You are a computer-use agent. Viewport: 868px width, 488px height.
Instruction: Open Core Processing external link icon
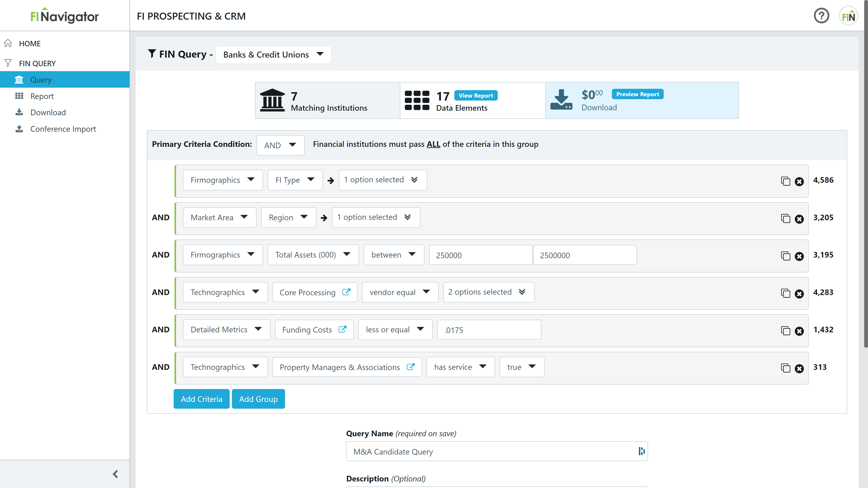coord(346,292)
